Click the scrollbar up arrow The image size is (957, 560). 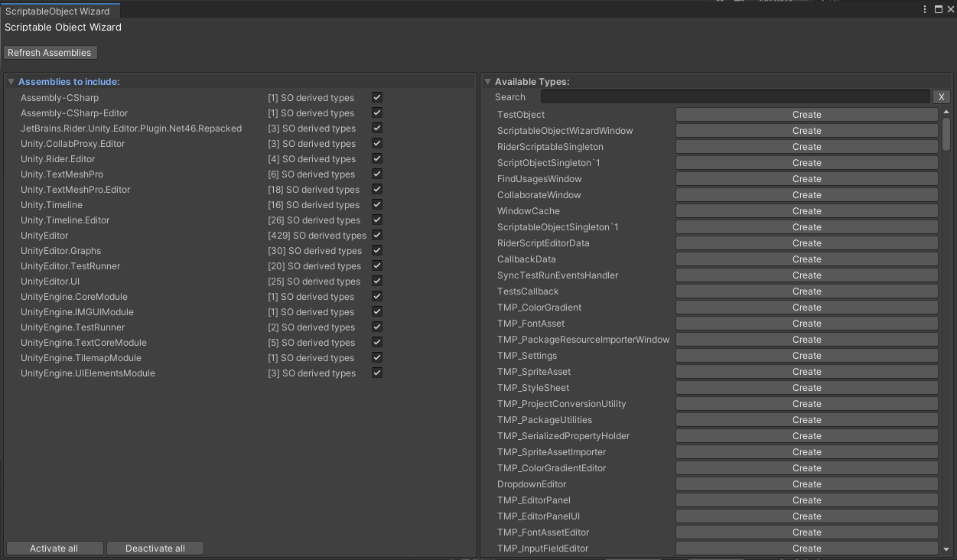[946, 111]
